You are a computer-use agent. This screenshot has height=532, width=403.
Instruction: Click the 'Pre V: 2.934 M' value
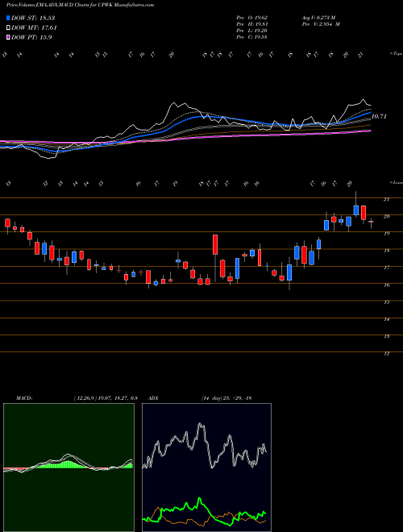coord(321,24)
